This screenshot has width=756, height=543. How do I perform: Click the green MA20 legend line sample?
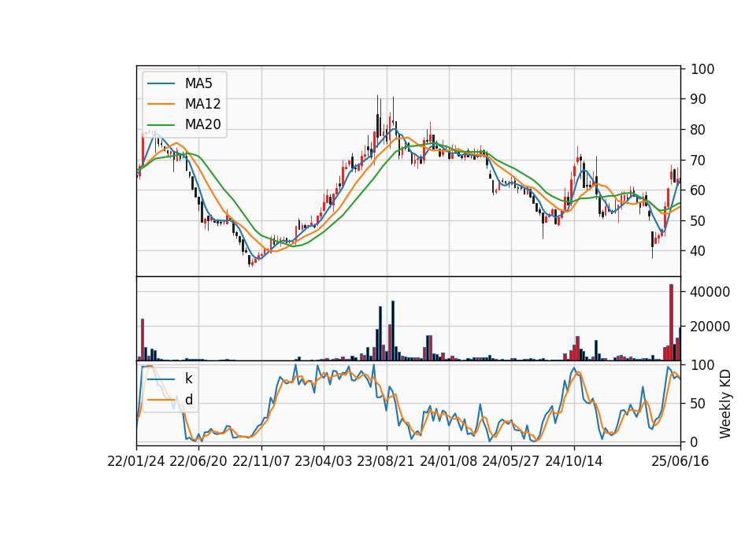pyautogui.click(x=161, y=125)
